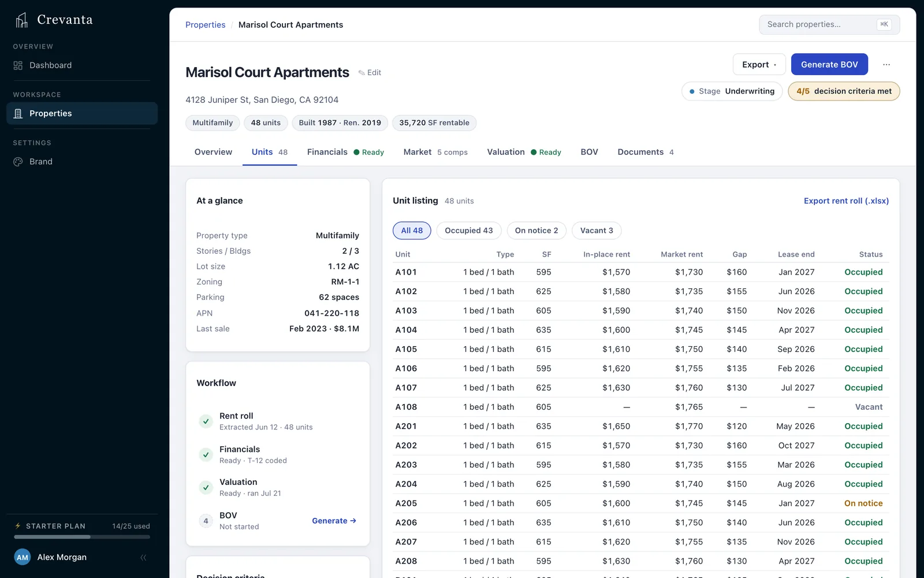This screenshot has height=578, width=924.
Task: Click the keyboard shortcut badge in search
Action: 884,24
